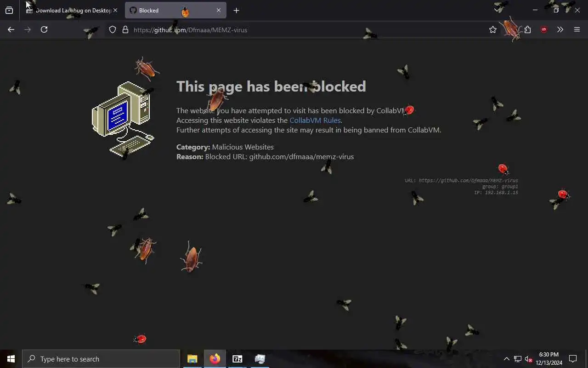This screenshot has height=368, width=588.
Task: Click the Firefox taskbar icon
Action: pyautogui.click(x=215, y=359)
